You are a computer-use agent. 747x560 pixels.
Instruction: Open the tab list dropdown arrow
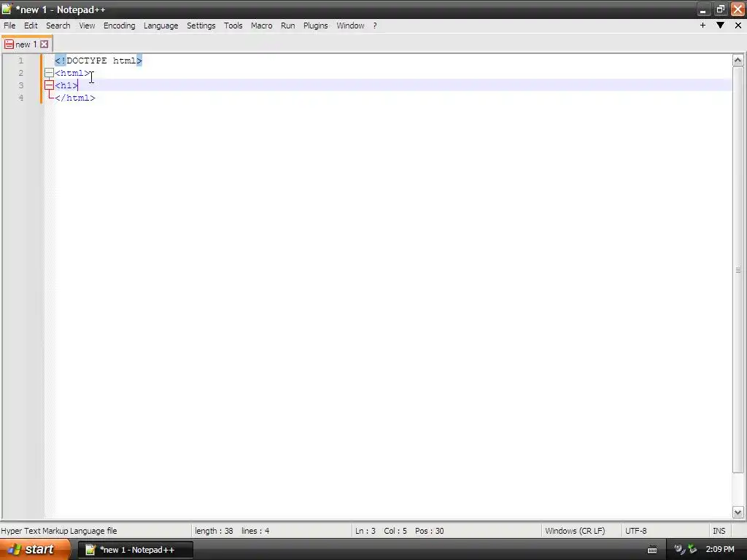pyautogui.click(x=720, y=26)
